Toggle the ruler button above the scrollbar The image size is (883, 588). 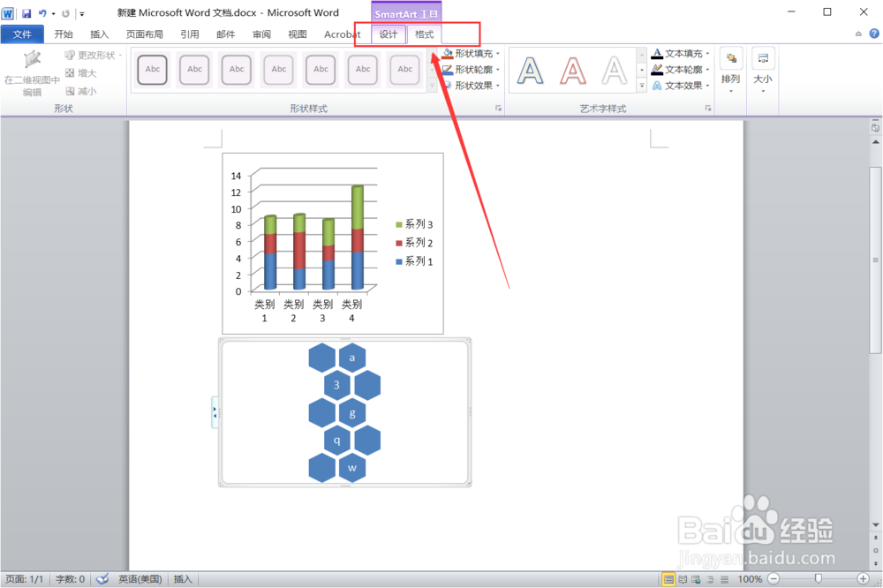point(875,128)
